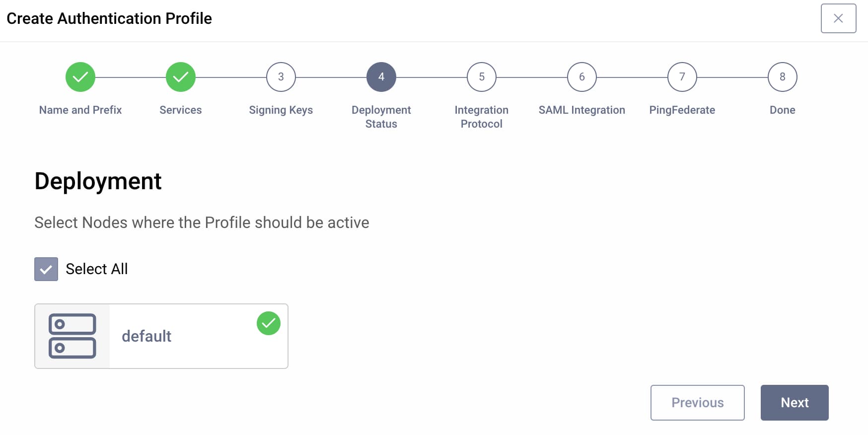The image size is (868, 435).
Task: Select step 7 PingFederate circle
Action: [x=682, y=76]
